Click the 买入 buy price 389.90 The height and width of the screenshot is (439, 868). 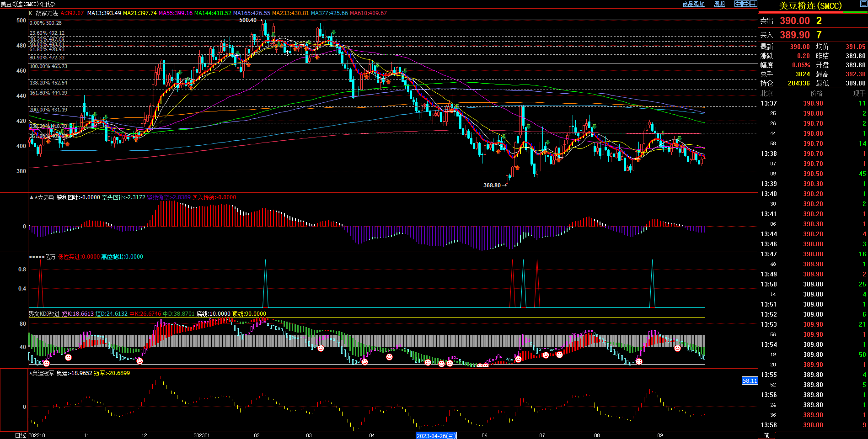pyautogui.click(x=794, y=35)
